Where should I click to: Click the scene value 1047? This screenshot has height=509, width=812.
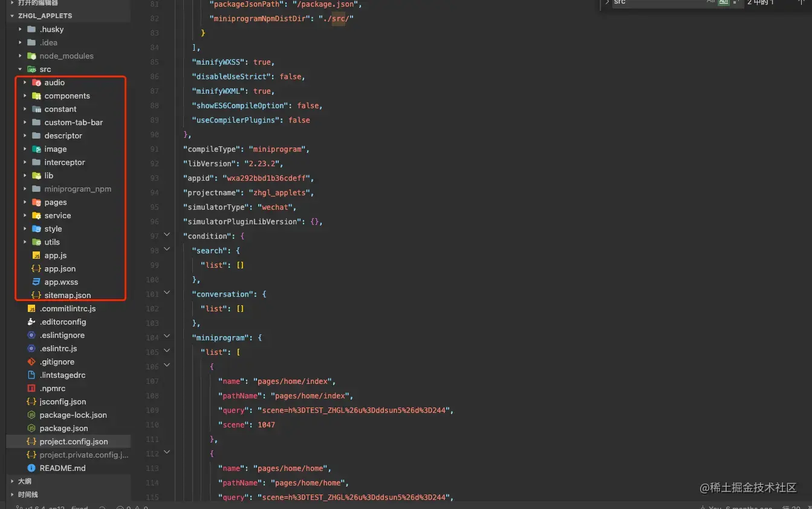[x=266, y=425]
